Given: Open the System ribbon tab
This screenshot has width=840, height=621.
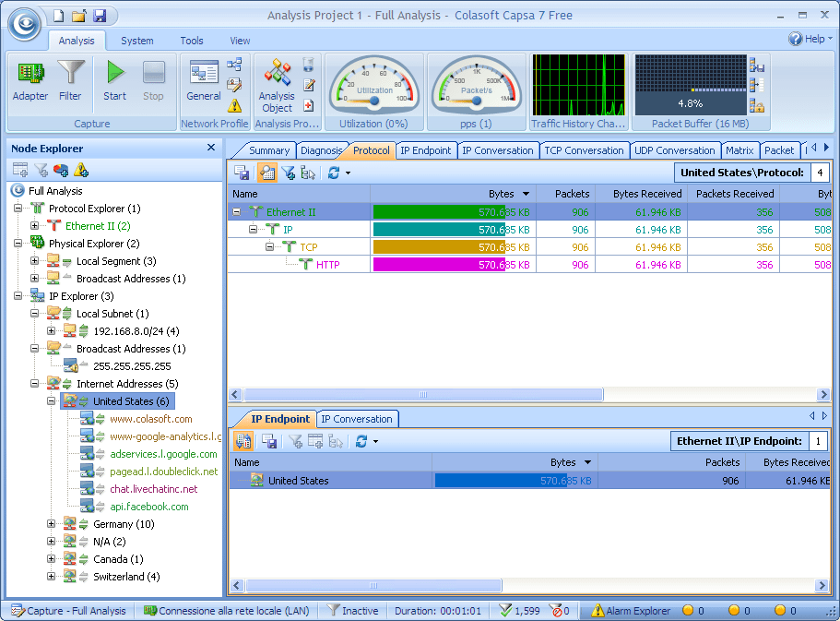Looking at the screenshot, I should point(137,41).
